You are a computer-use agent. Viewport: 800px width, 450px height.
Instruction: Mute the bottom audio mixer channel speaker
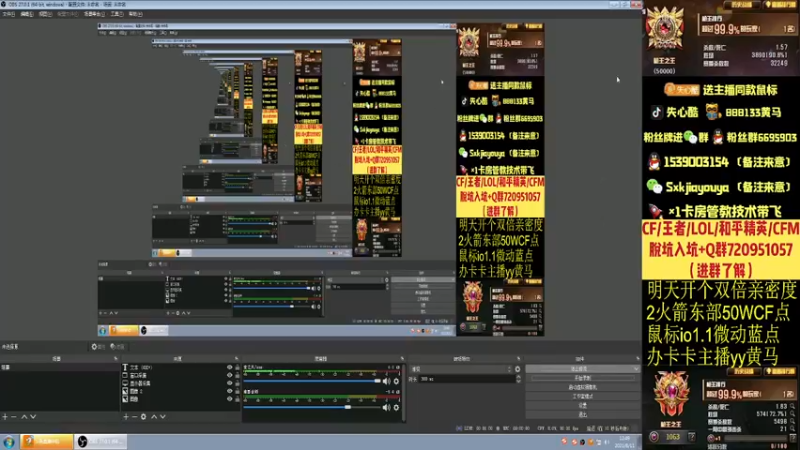point(387,407)
